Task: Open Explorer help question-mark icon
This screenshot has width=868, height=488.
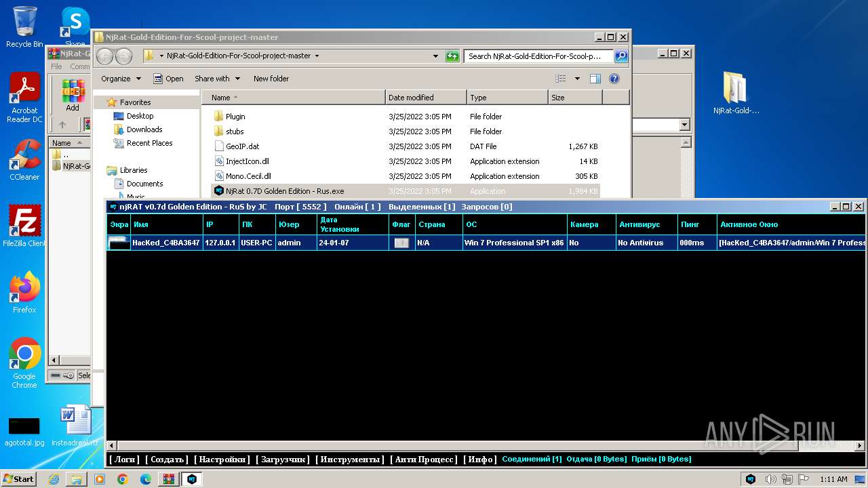Action: click(x=614, y=79)
